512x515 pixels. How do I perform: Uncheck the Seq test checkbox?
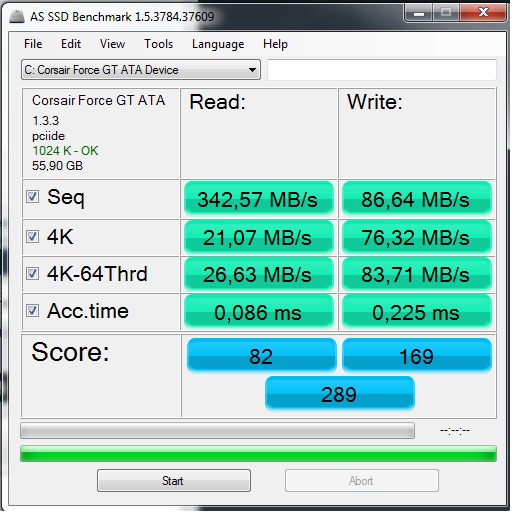coord(32,197)
